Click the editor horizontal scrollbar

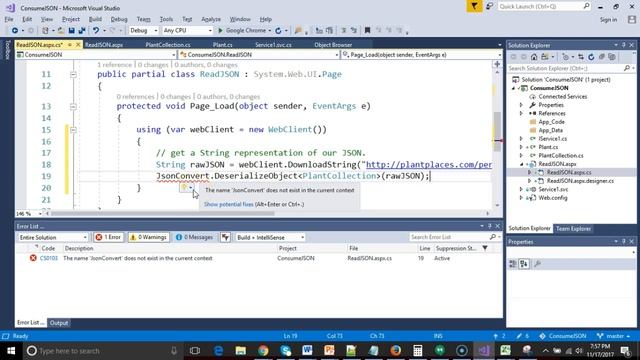tap(162, 213)
